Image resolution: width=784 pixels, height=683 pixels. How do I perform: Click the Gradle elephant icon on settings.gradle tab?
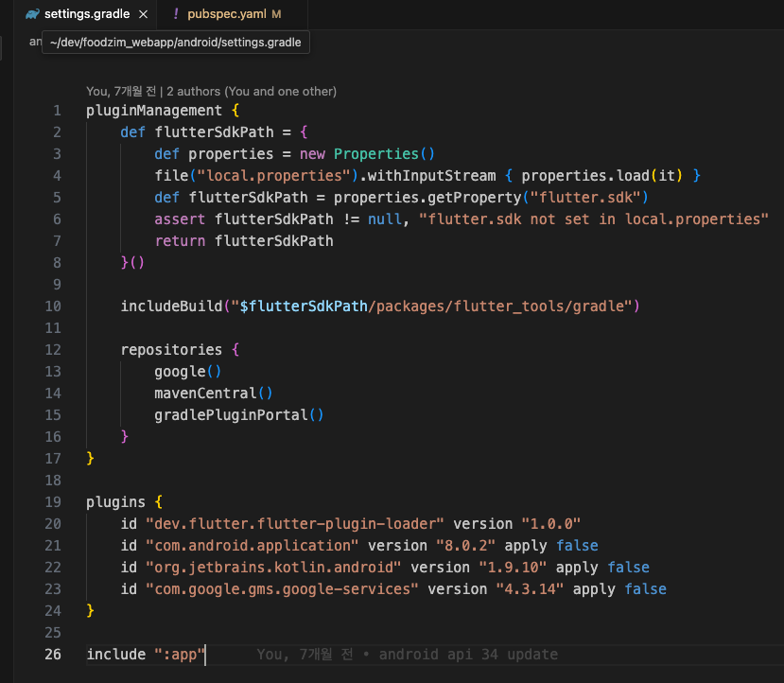pyautogui.click(x=32, y=14)
